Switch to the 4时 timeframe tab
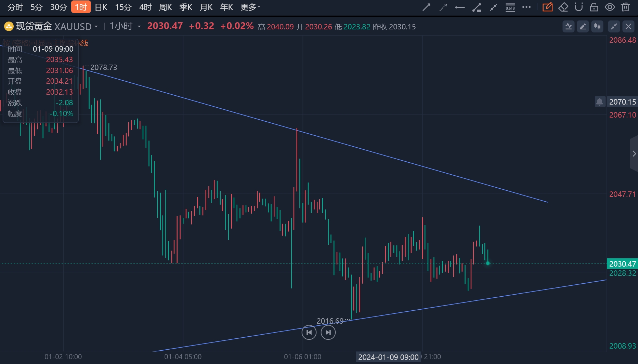Image resolution: width=638 pixels, height=364 pixels. 145,7
